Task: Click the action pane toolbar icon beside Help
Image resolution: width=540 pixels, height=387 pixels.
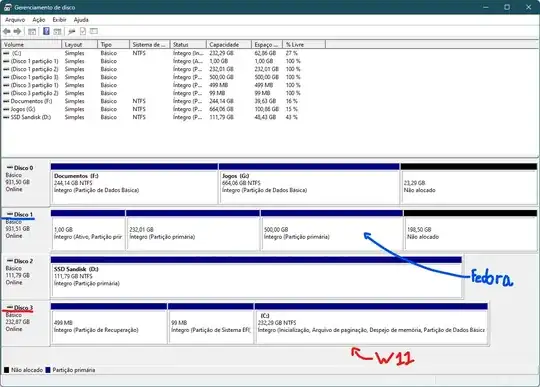Action: click(x=58, y=32)
